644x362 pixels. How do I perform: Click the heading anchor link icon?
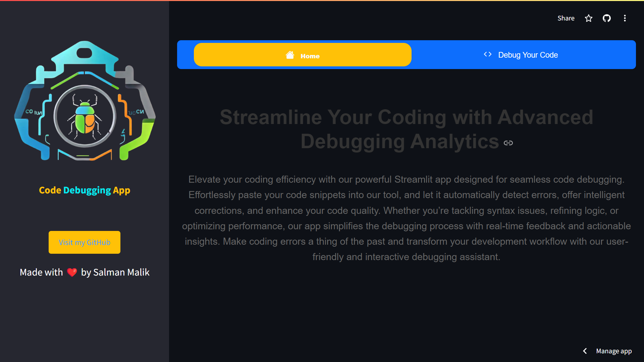tap(508, 143)
